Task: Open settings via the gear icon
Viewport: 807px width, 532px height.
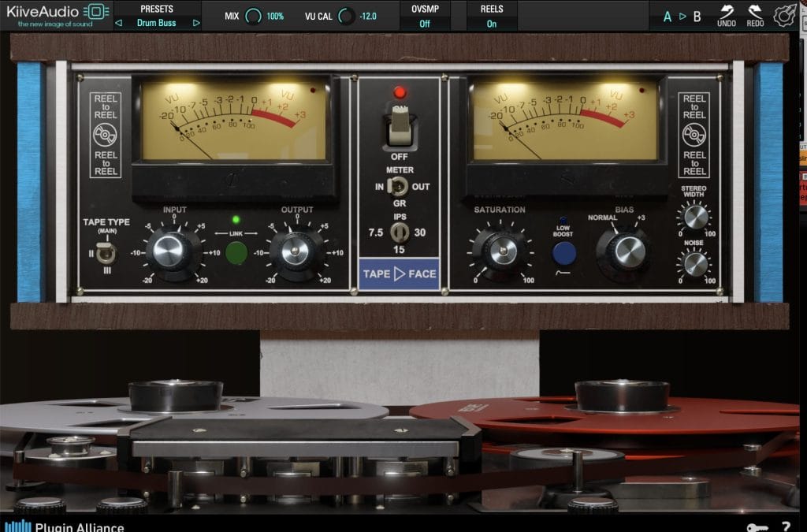Action: [x=784, y=15]
